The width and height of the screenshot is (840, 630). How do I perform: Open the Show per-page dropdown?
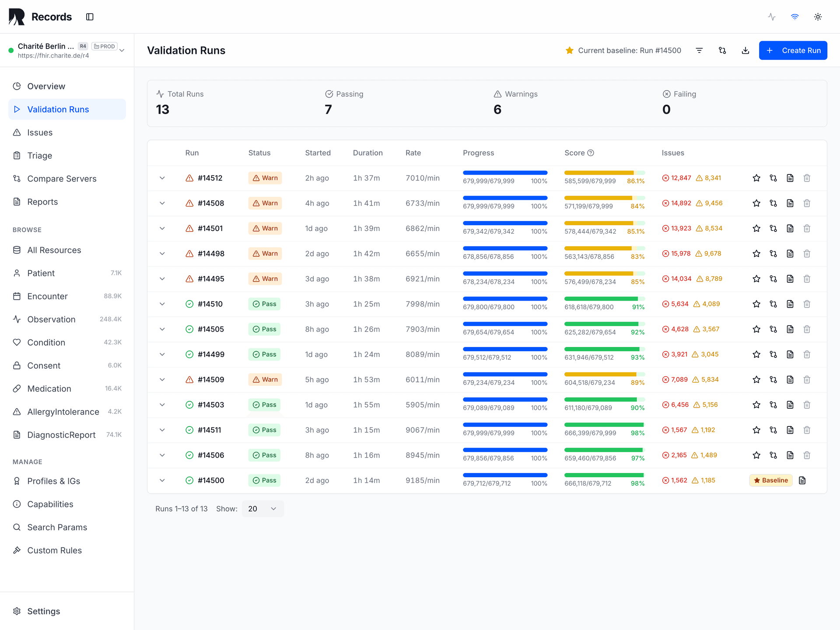click(x=262, y=508)
